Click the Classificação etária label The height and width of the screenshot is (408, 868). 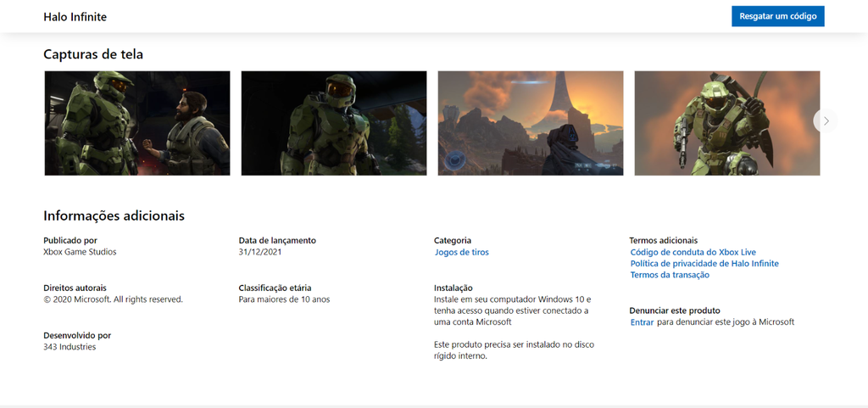(x=275, y=288)
